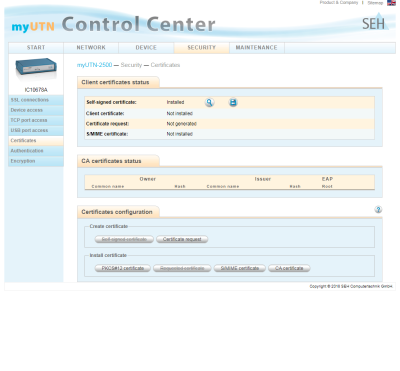This screenshot has height=371, width=400.
Task: Save the self-signed certificate disk icon
Action: pyautogui.click(x=233, y=102)
